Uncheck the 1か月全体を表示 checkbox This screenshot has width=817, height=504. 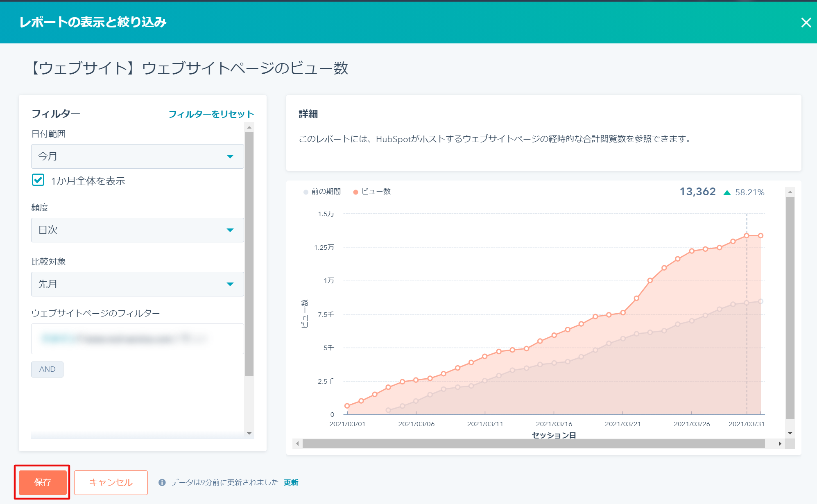point(38,180)
